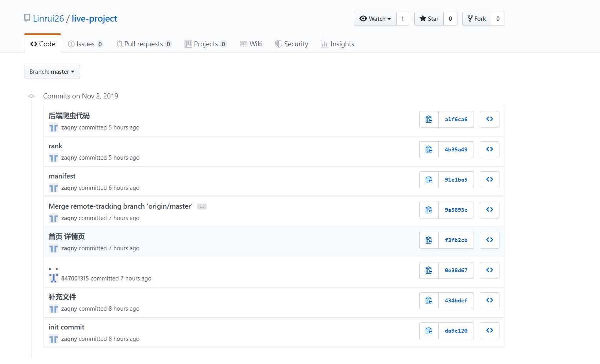This screenshot has height=364, width=600.
Task: Browse repository at commit 434bdcf
Action: pos(489,300)
